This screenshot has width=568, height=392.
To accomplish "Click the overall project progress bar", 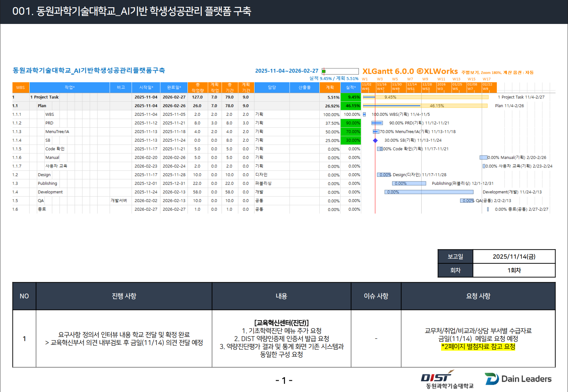I will [x=340, y=71].
